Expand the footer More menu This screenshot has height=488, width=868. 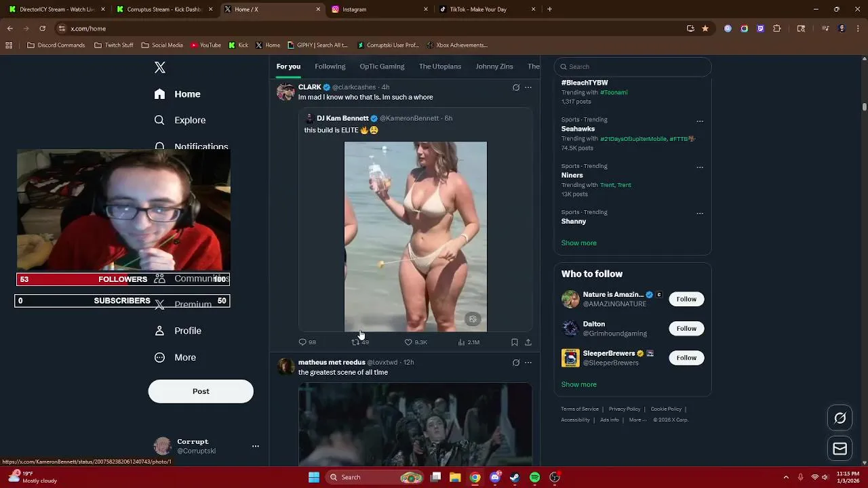(x=637, y=420)
